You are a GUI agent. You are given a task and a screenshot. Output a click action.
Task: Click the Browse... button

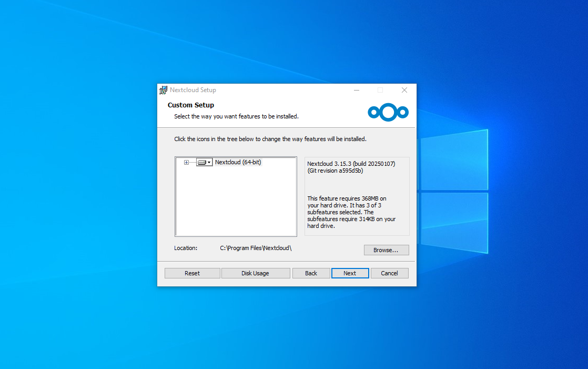click(x=386, y=250)
